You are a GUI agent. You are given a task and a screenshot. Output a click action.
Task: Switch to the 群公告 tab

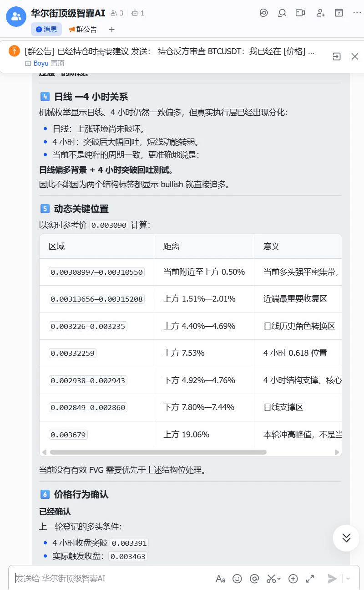83,30
